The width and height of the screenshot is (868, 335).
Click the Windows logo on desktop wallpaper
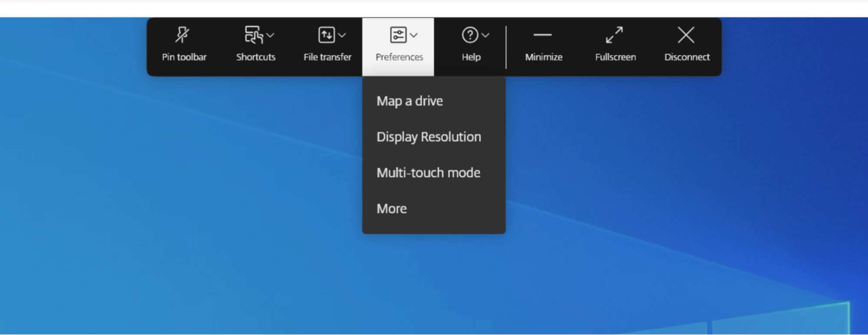point(782,322)
